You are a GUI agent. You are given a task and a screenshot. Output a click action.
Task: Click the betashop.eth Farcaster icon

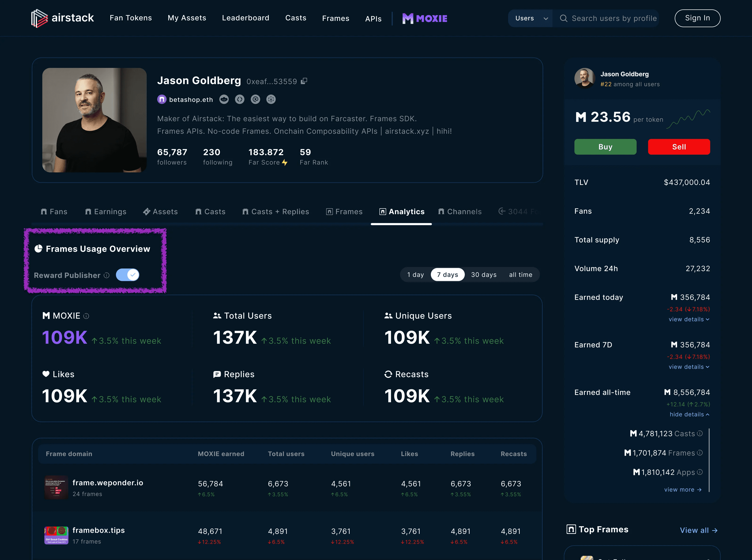pos(162,99)
